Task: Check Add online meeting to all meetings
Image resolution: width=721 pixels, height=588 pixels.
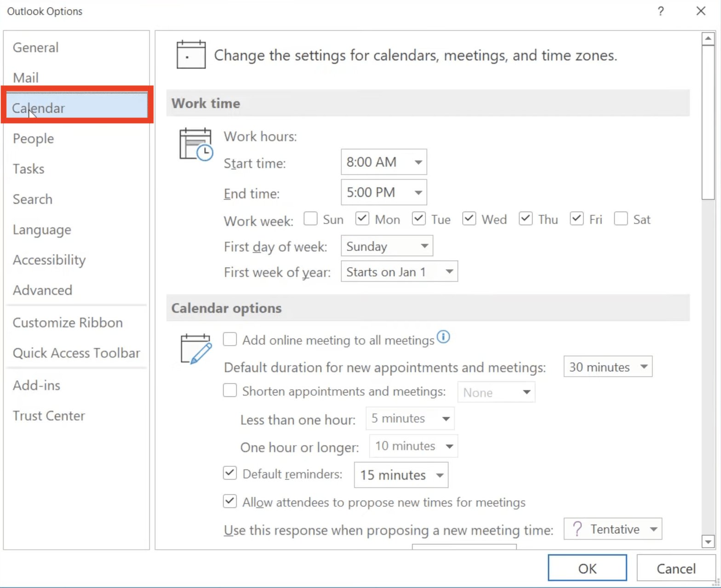Action: click(x=230, y=339)
